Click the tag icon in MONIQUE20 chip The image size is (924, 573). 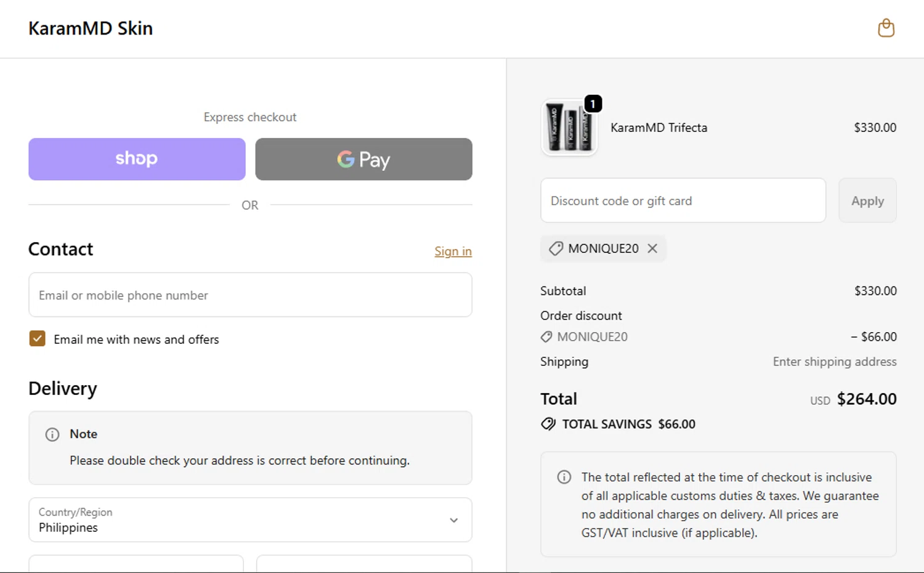(x=556, y=248)
